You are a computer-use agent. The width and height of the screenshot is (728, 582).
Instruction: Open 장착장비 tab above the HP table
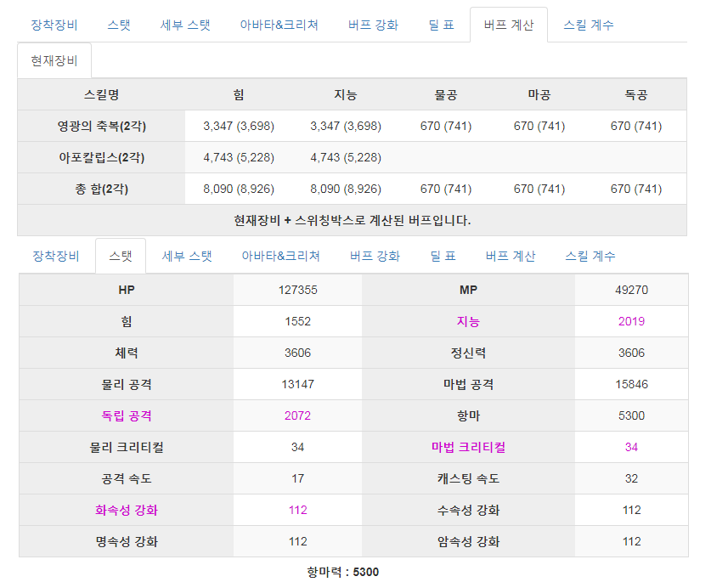[56, 256]
